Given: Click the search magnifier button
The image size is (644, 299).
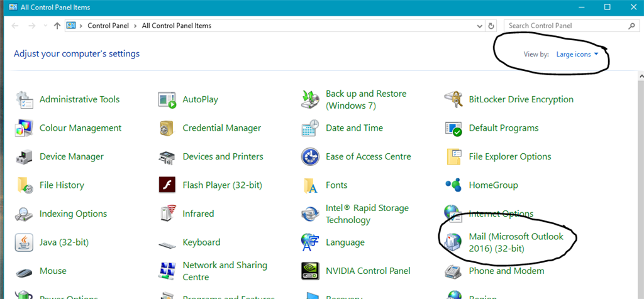Looking at the screenshot, I should click(x=631, y=26).
